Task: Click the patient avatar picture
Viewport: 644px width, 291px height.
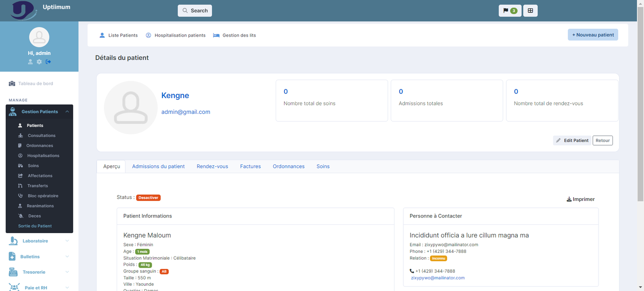Action: point(130,108)
